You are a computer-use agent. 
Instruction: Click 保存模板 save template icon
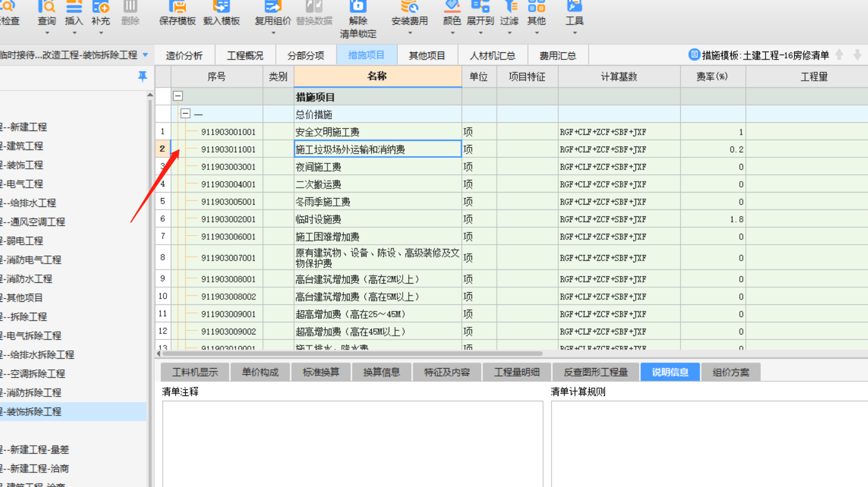click(x=177, y=7)
